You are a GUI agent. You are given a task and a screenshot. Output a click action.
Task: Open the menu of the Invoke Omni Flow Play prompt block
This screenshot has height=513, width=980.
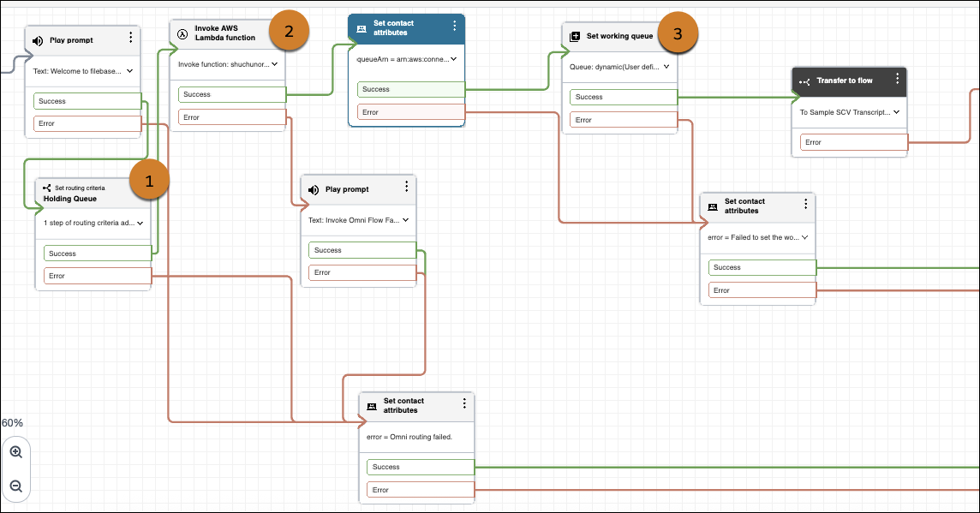[406, 186]
